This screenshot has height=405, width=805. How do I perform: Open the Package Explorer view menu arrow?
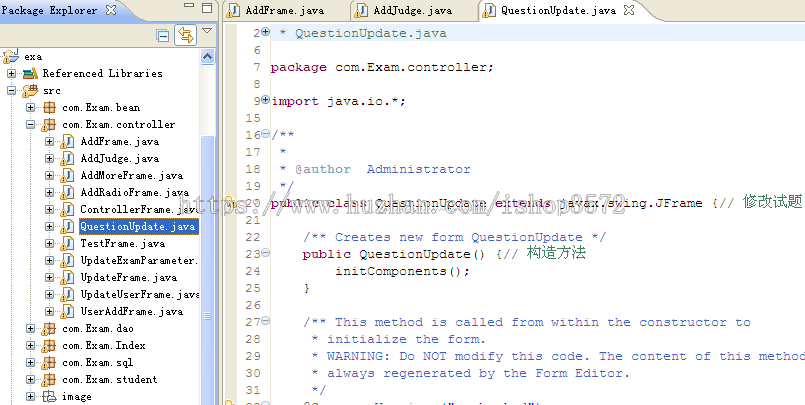[x=207, y=31]
